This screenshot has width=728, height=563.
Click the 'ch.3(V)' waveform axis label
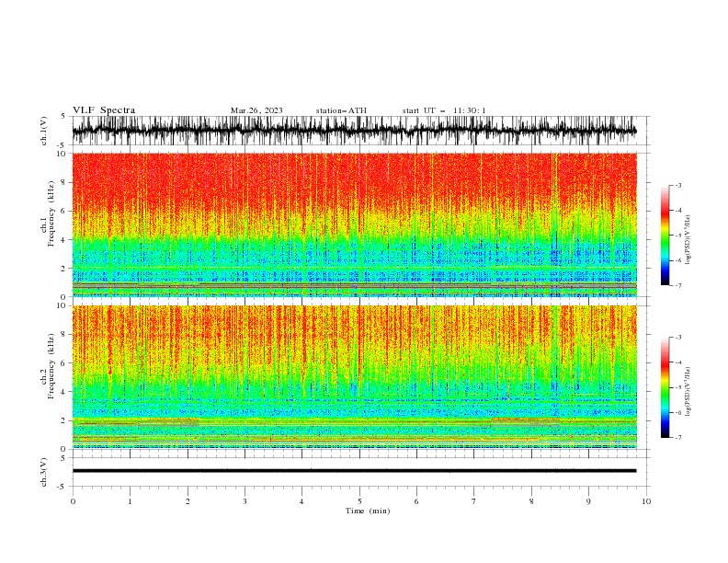44,472
